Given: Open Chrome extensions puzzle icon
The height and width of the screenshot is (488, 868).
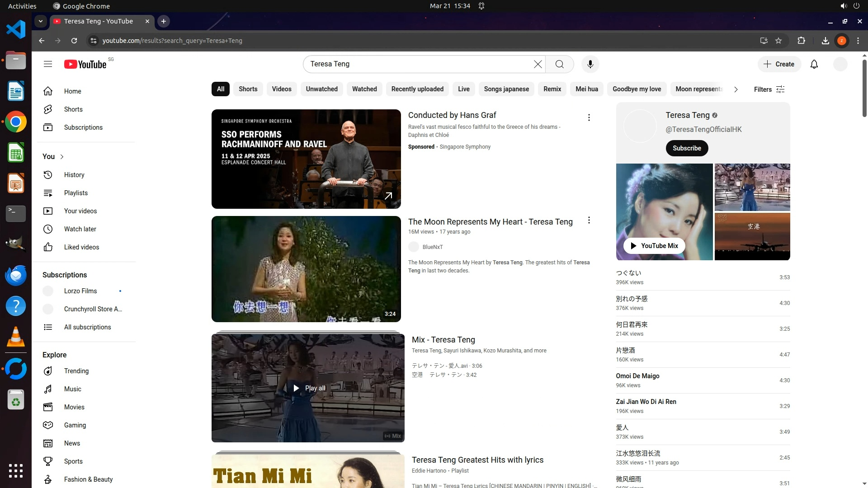Looking at the screenshot, I should tap(801, 41).
